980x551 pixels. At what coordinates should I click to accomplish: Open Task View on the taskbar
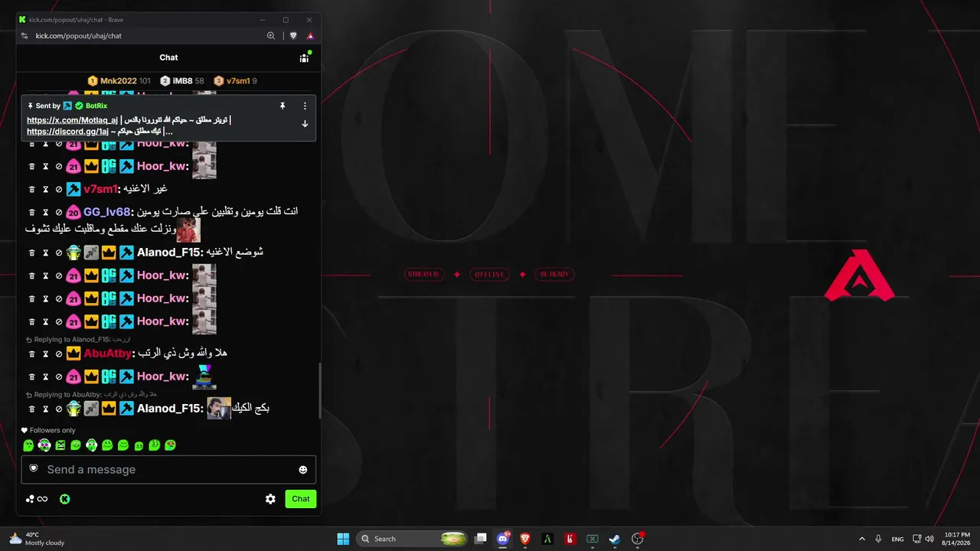(x=481, y=539)
